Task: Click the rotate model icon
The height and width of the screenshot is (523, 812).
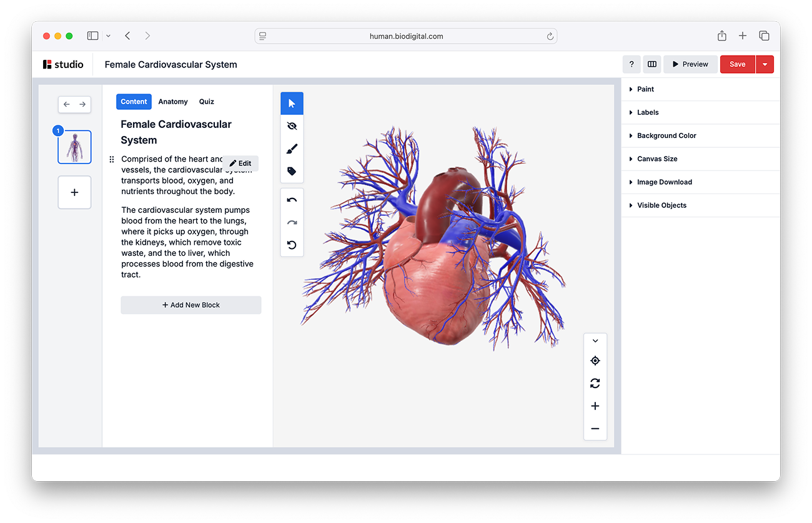Action: click(x=595, y=383)
